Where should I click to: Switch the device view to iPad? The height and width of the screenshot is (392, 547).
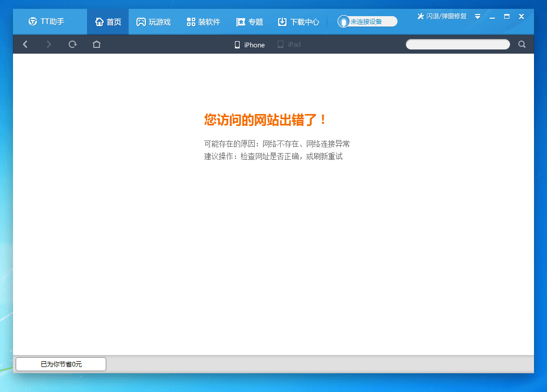289,45
